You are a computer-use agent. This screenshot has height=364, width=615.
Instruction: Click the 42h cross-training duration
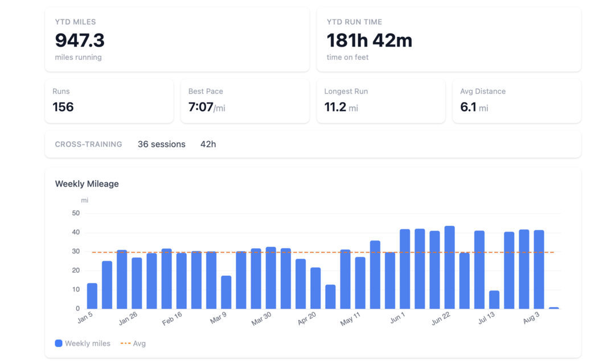[x=208, y=144]
